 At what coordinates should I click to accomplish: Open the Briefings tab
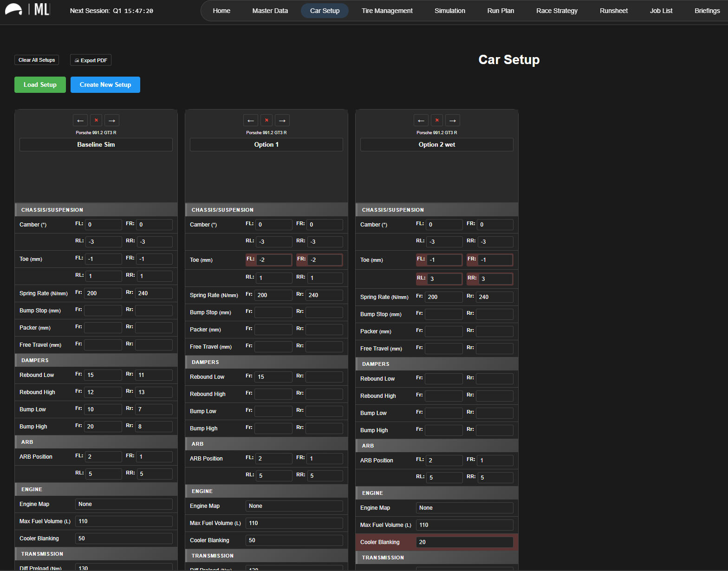point(707,11)
